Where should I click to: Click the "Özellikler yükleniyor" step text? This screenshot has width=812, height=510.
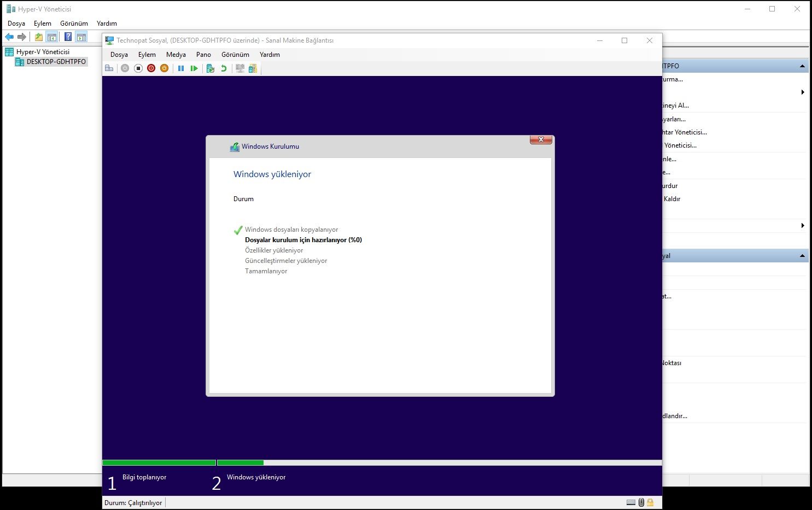click(274, 250)
